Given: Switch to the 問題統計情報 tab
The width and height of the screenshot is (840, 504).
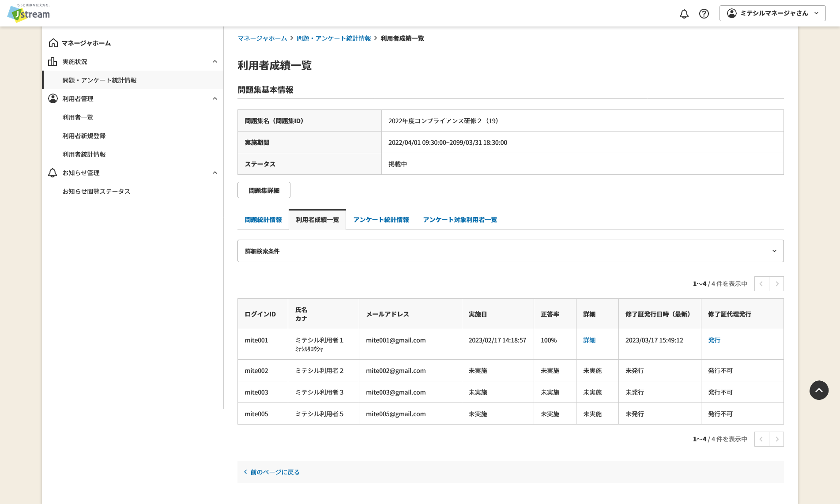Looking at the screenshot, I should (x=263, y=220).
